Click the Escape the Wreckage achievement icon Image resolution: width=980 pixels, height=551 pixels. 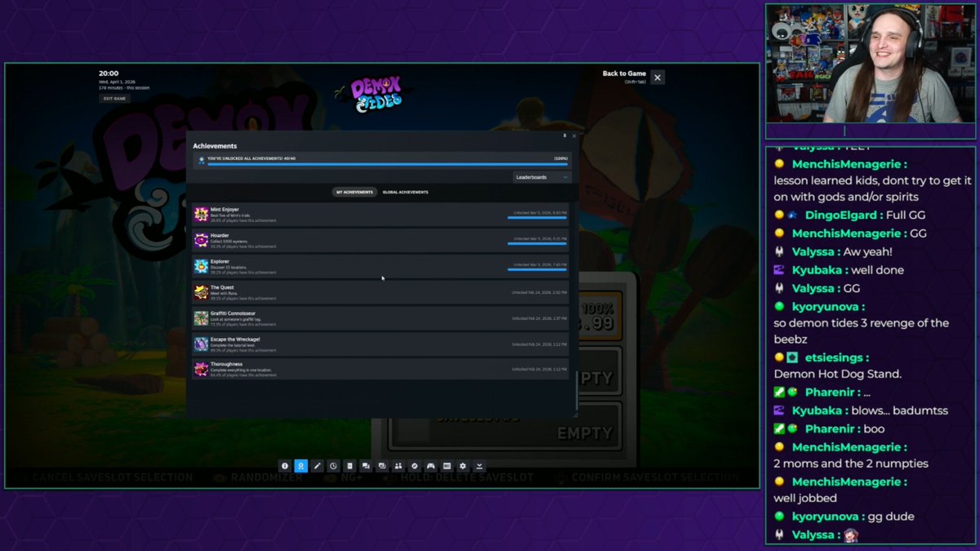click(x=201, y=344)
